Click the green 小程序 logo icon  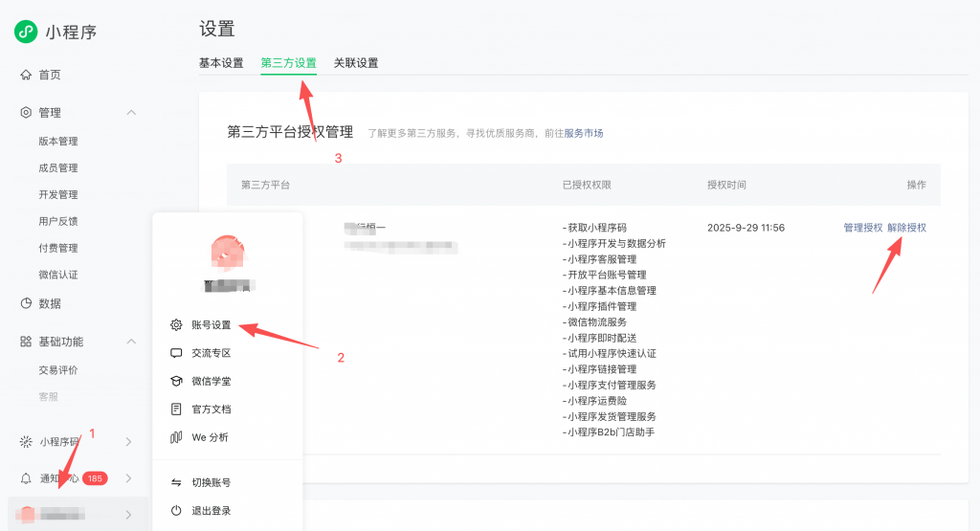coord(26,32)
